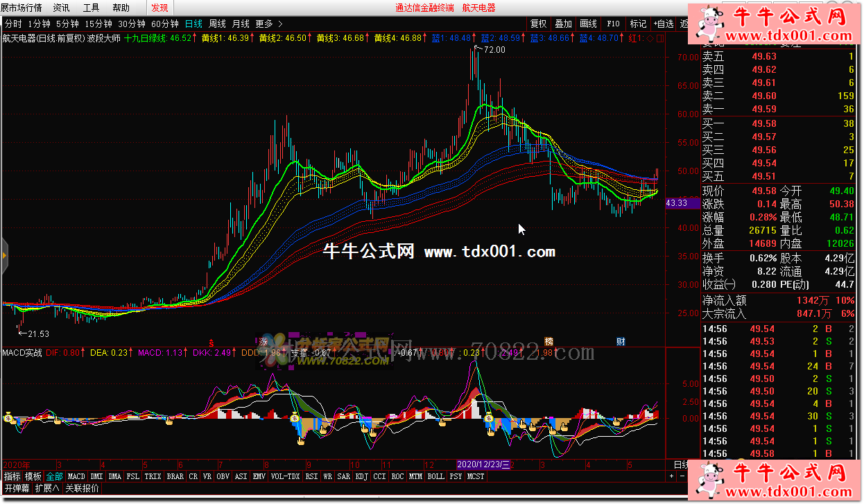Screen dimensions: 864x504
Task: Toggle 叠加 overlay option
Action: coord(563,24)
